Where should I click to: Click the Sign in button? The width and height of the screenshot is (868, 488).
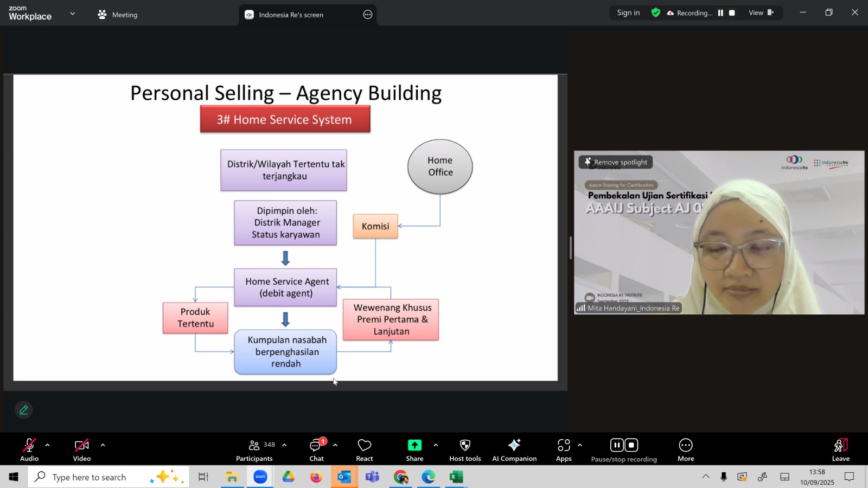pos(628,13)
